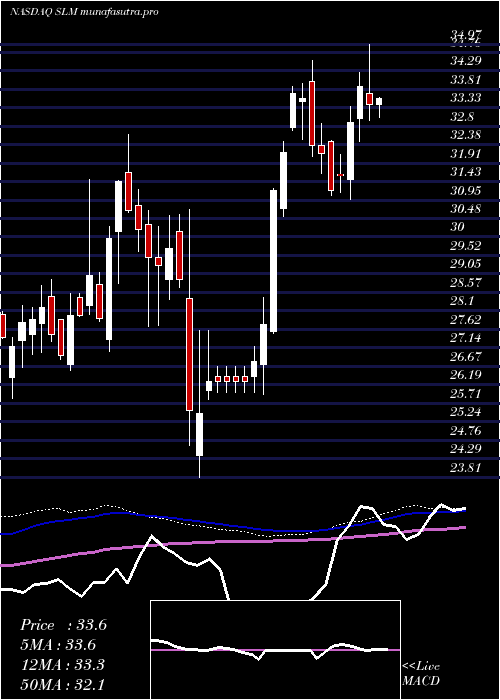The image size is (500, 700).
Task: Select the 25.24 price axis label
Action: pos(466,412)
